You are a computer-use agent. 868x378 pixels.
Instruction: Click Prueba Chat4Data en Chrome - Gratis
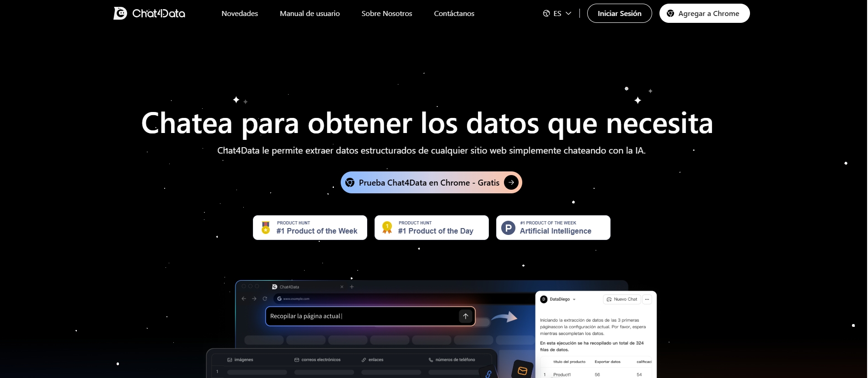click(431, 182)
